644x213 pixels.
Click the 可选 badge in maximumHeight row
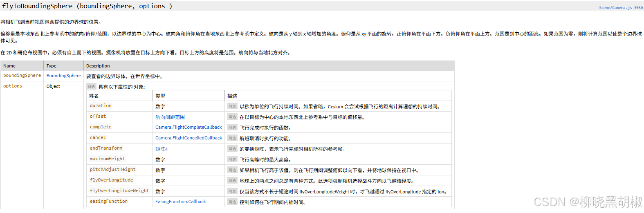pyautogui.click(x=232, y=159)
